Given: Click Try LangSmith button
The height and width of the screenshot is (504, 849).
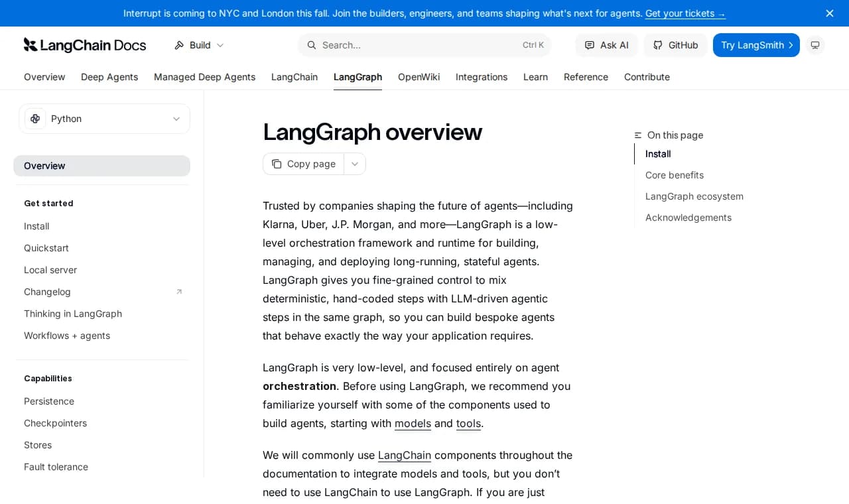Looking at the screenshot, I should tap(756, 45).
